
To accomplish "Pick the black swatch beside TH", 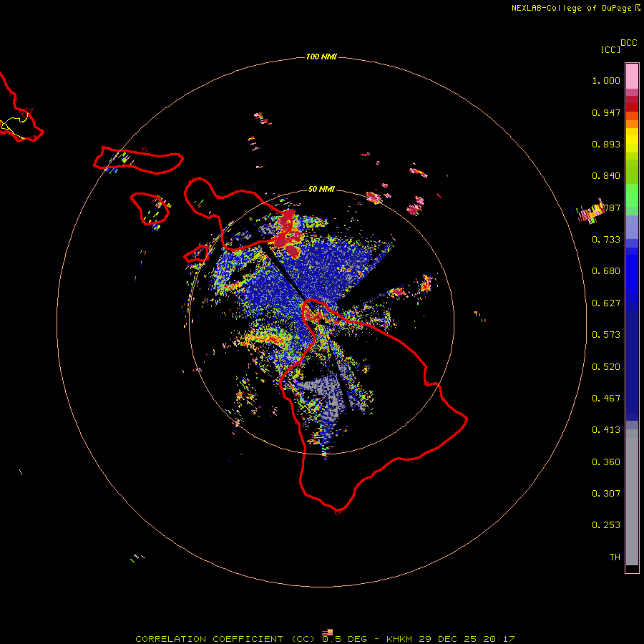I will 632,568.
